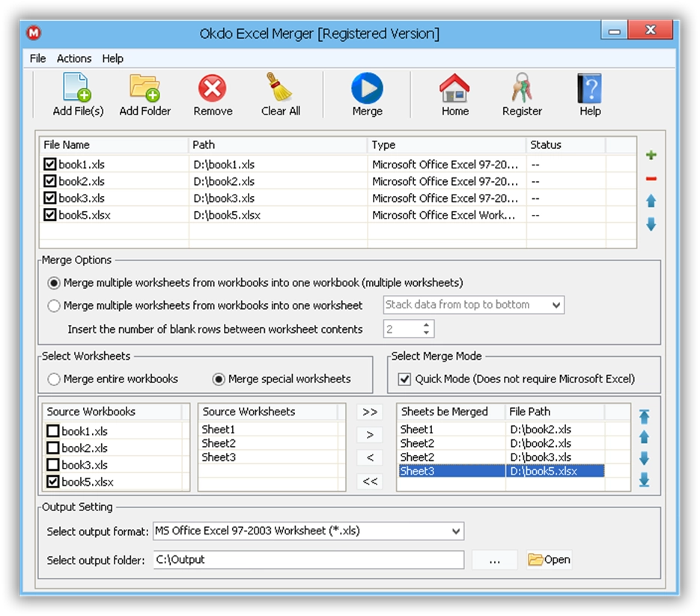The height and width of the screenshot is (616, 700).
Task: Uncheck book1.xls in the file list
Action: tap(49, 164)
